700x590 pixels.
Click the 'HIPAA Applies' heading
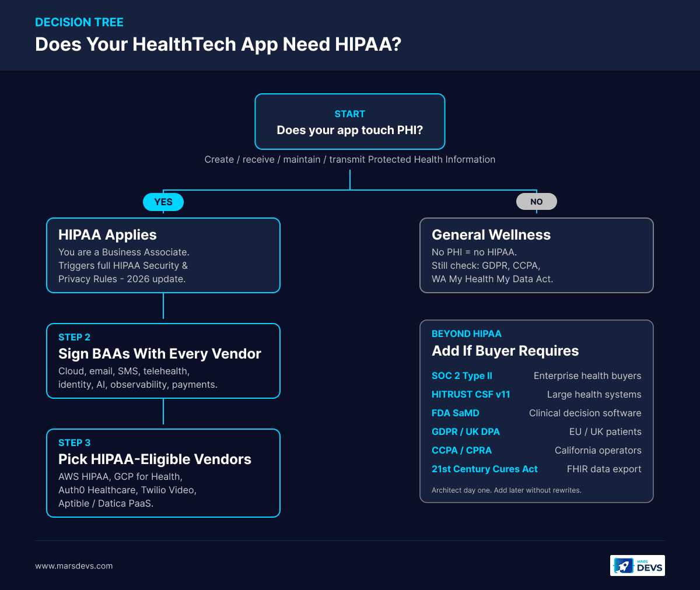point(107,235)
